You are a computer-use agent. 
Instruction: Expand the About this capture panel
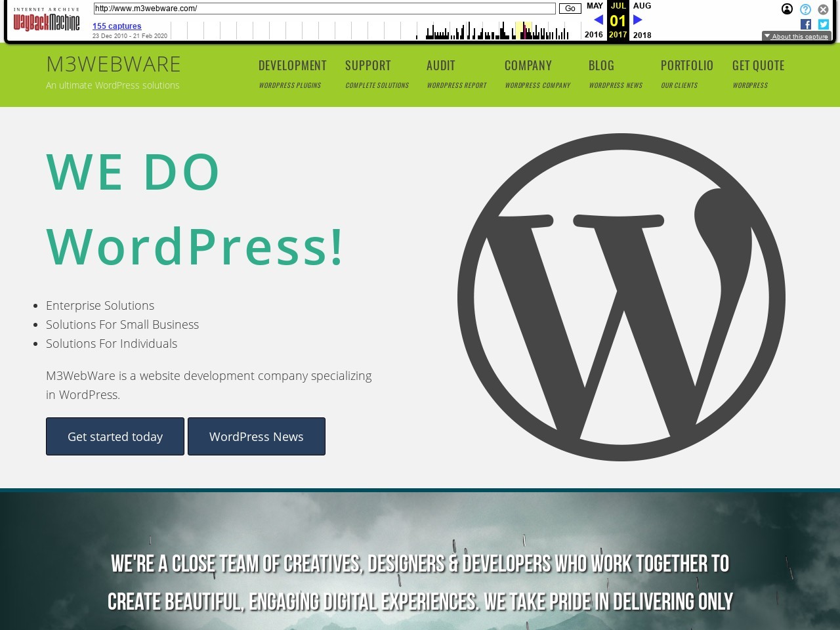click(x=796, y=36)
